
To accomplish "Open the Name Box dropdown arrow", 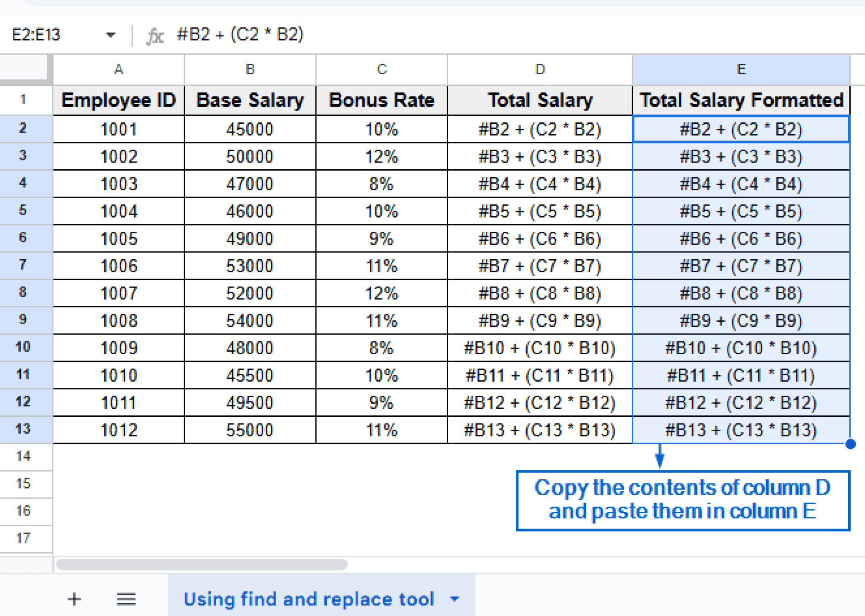I will click(x=111, y=36).
